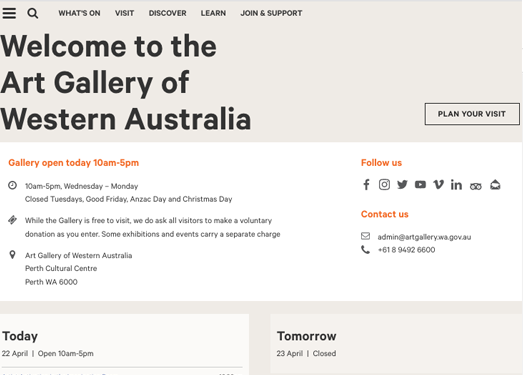
Task: Open the Instagram icon under Follow us
Action: [x=384, y=184]
